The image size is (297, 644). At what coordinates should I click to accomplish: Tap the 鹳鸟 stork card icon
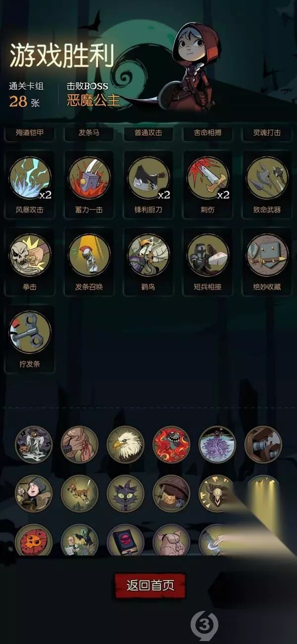click(148, 255)
